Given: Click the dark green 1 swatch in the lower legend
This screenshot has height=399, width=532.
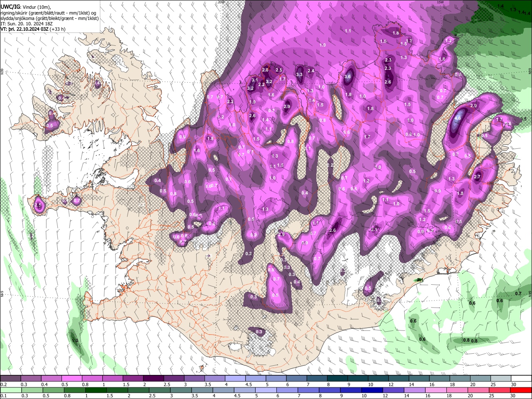Looking at the screenshot, I should point(95,390).
